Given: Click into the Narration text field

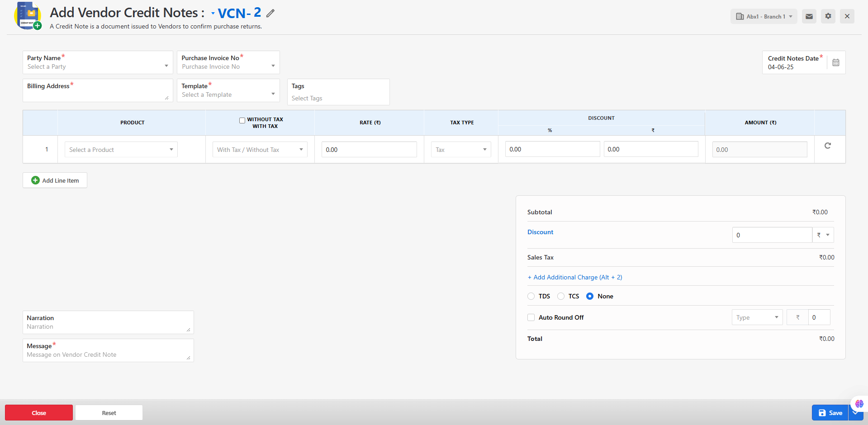Looking at the screenshot, I should pos(108,326).
